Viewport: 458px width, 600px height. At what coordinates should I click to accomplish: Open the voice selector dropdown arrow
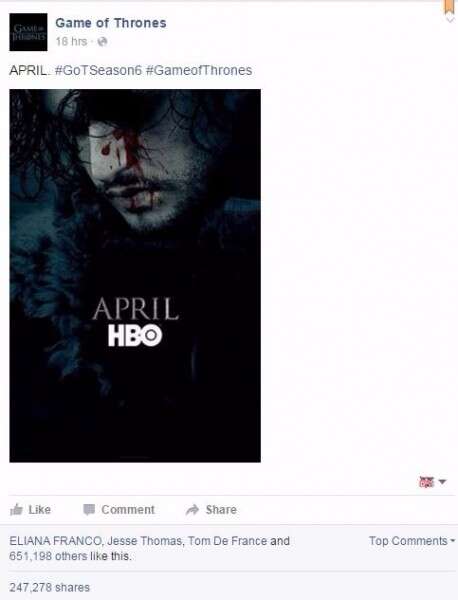(x=442, y=481)
